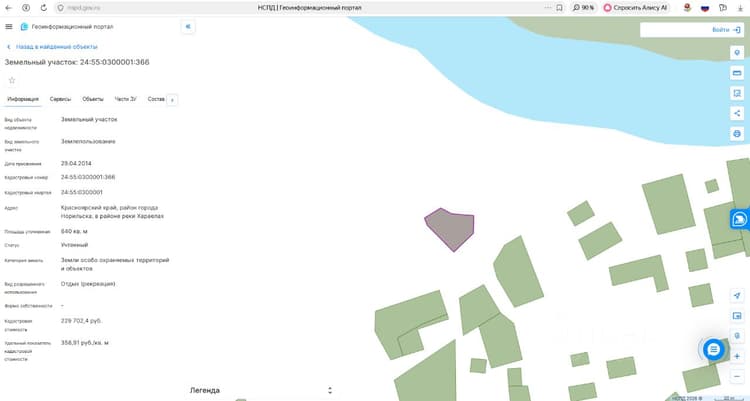
Task: Open the round blue feedback chat button
Action: coord(713,350)
